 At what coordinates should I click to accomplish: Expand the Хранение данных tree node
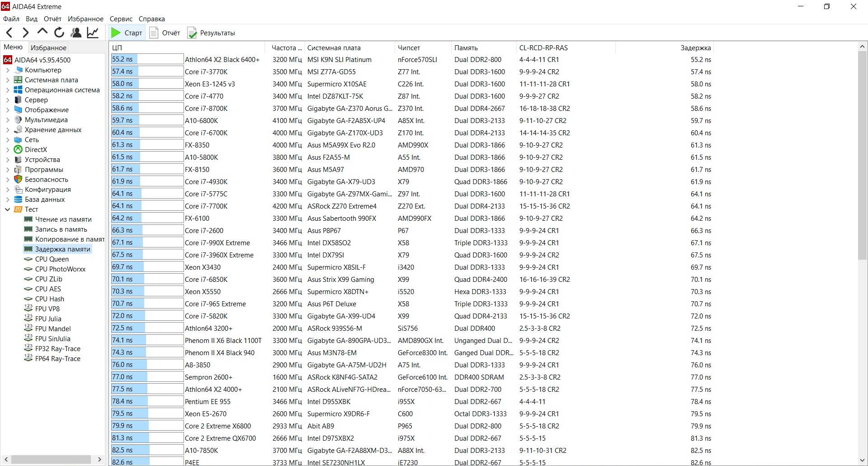(7, 130)
